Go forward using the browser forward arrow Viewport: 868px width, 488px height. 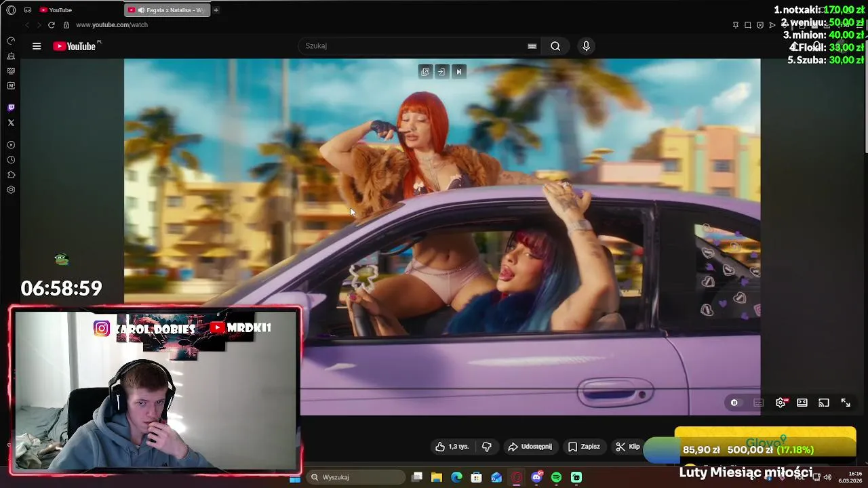tap(39, 25)
